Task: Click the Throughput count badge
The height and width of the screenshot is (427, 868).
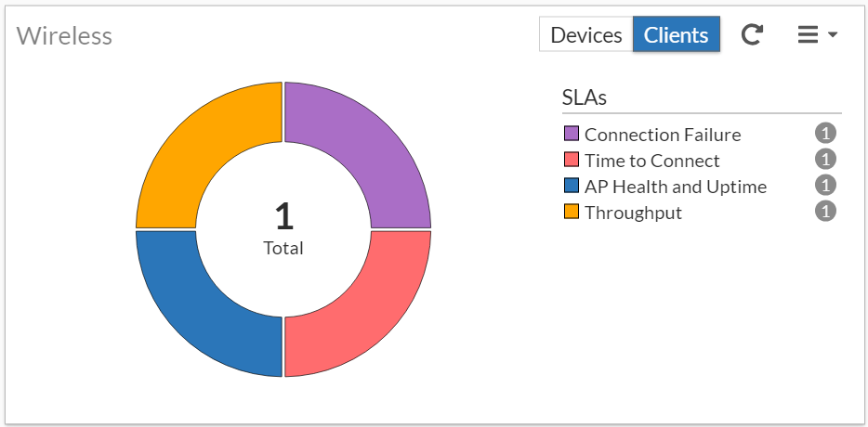Action: click(825, 211)
